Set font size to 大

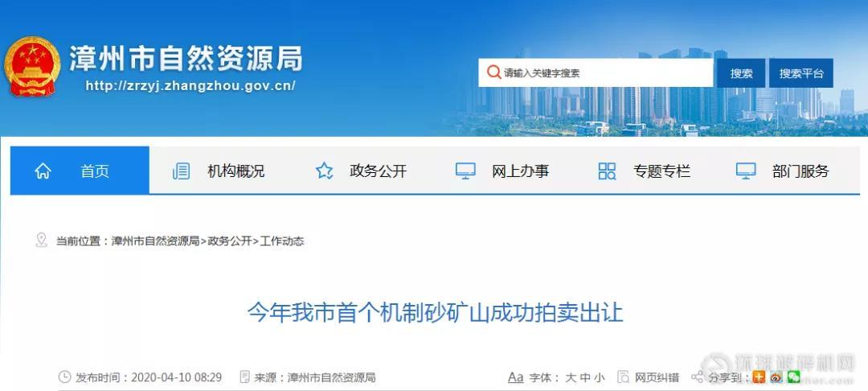571,377
